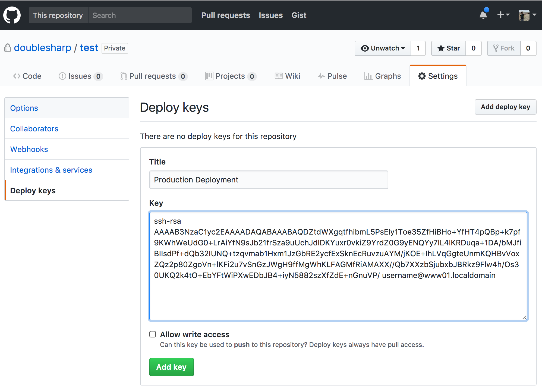
Task: Switch to the Projects tab
Action: pos(231,76)
